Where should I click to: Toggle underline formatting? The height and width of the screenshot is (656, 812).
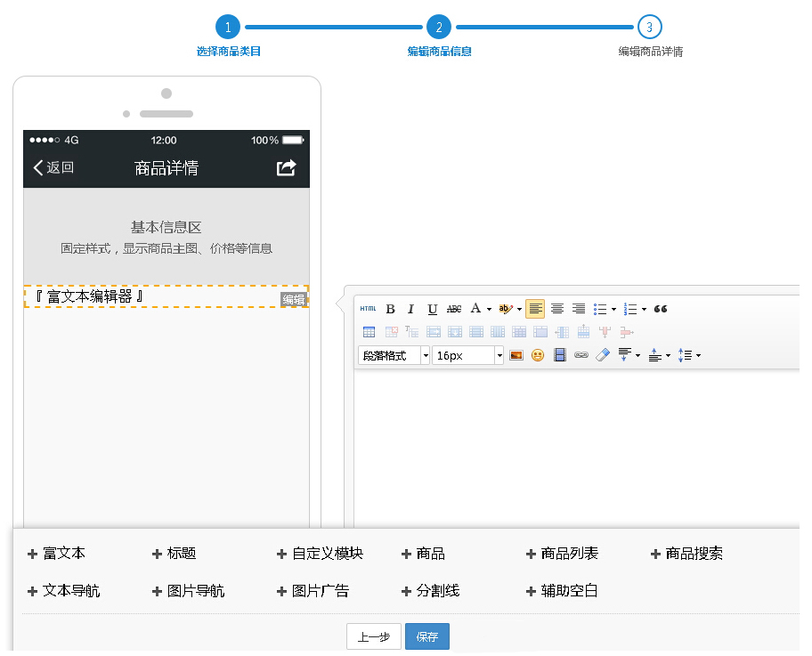point(433,309)
